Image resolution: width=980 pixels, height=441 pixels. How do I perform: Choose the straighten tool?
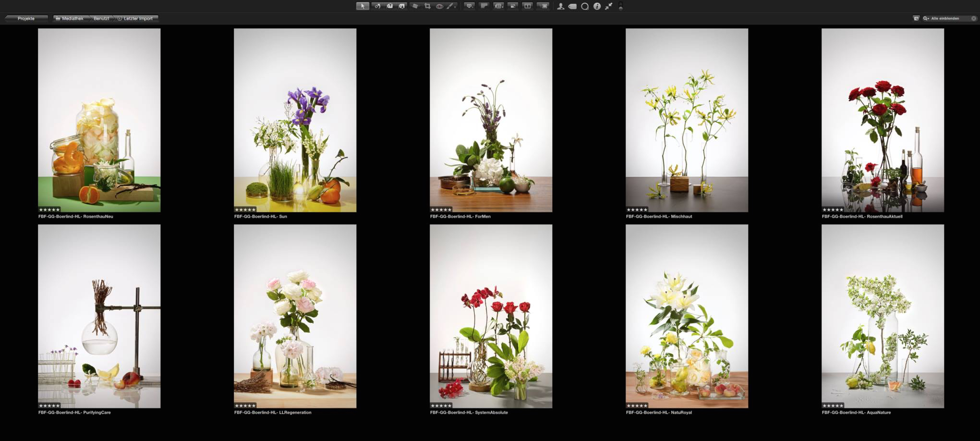pos(415,6)
